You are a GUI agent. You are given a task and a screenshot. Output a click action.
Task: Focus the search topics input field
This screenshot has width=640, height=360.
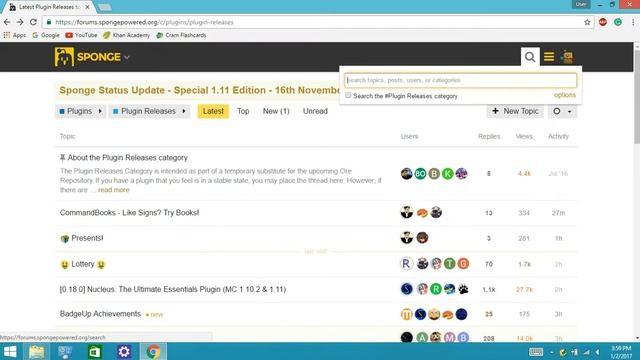460,80
